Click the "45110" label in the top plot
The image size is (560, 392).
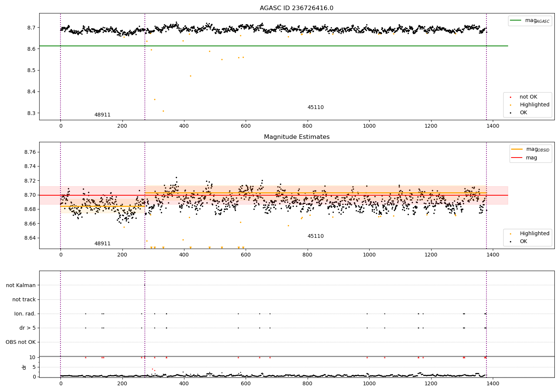point(315,108)
